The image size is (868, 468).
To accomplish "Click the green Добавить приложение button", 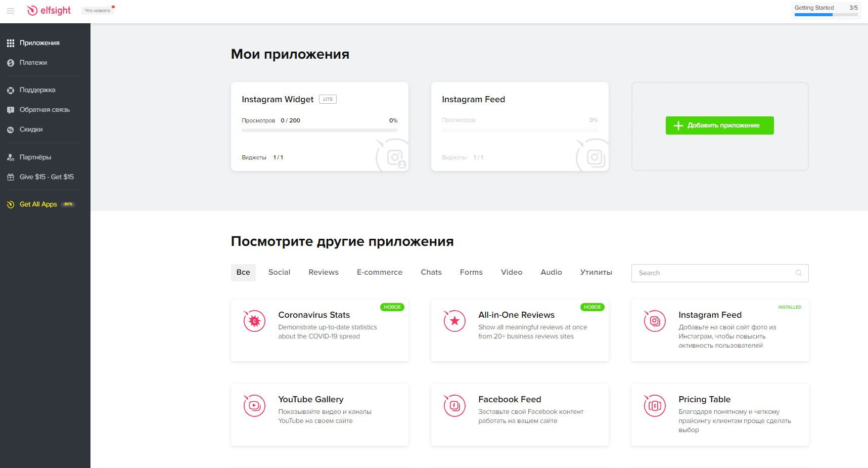I will click(x=719, y=125).
